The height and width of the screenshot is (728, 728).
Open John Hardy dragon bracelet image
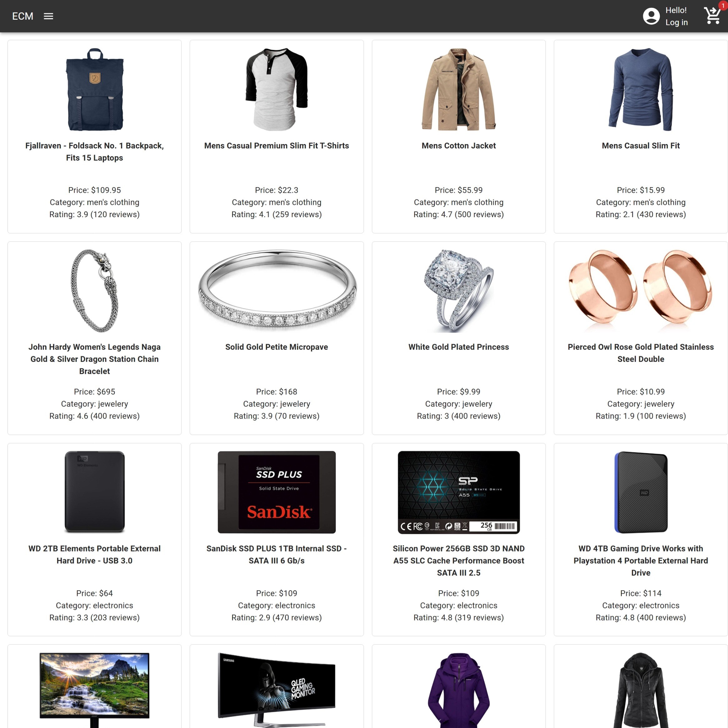[x=95, y=291]
